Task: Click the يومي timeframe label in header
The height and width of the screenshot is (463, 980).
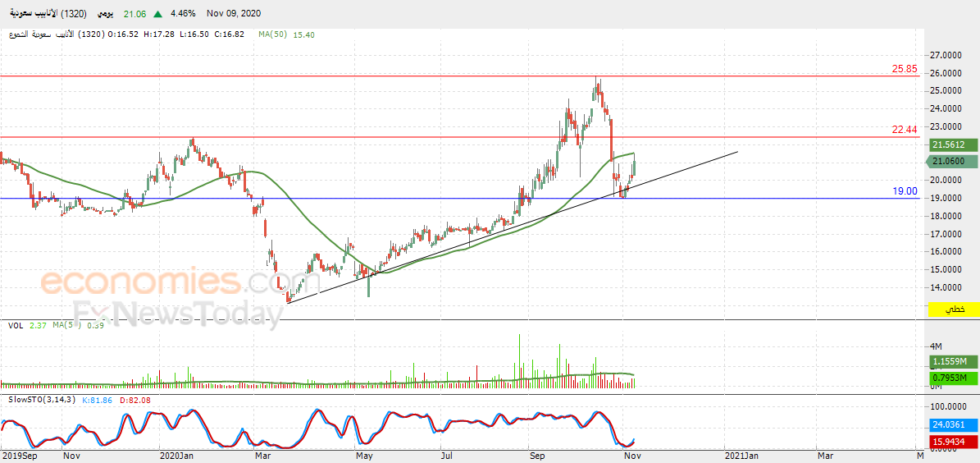Action: point(106,13)
